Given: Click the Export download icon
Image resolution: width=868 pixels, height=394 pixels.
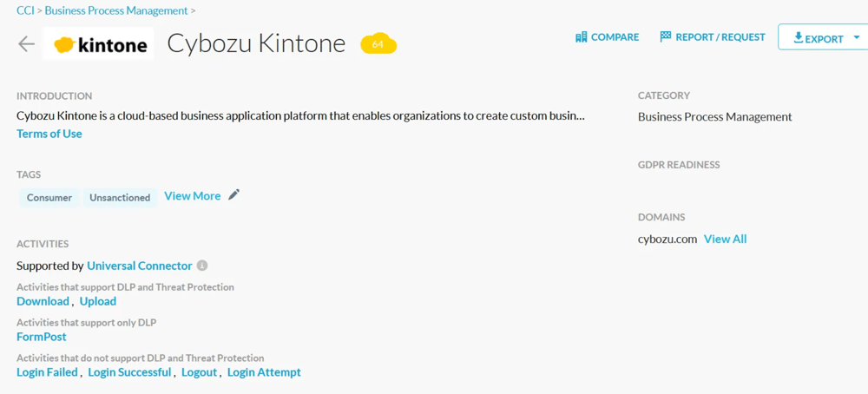Looking at the screenshot, I should (799, 37).
